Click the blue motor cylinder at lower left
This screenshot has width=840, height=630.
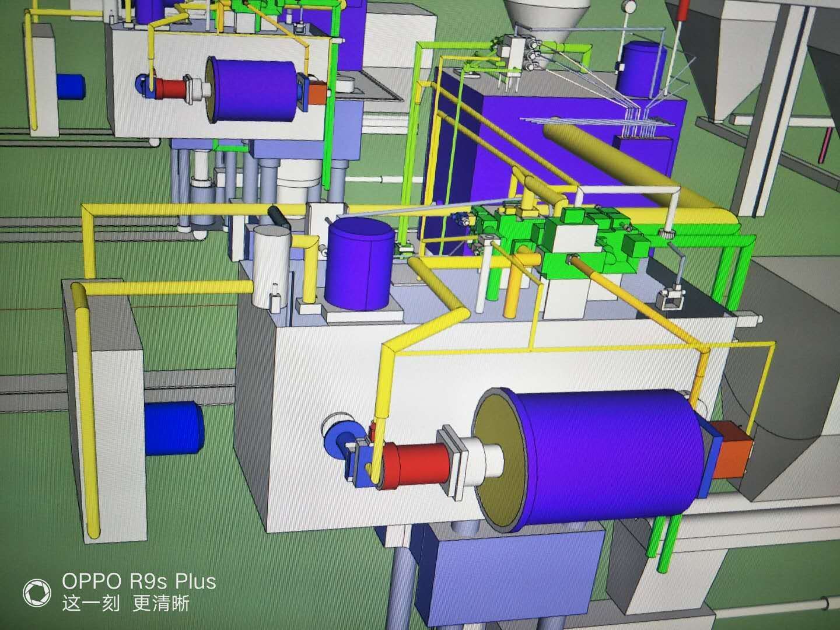173,428
